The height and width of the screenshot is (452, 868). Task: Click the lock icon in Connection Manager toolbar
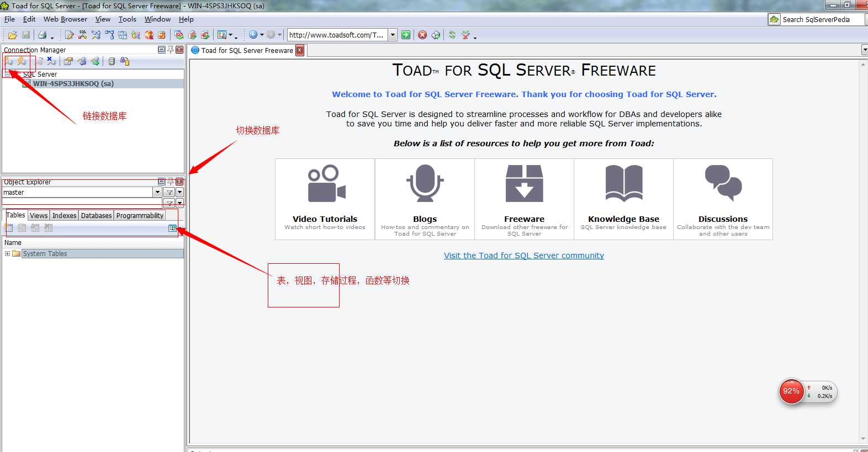(x=125, y=61)
